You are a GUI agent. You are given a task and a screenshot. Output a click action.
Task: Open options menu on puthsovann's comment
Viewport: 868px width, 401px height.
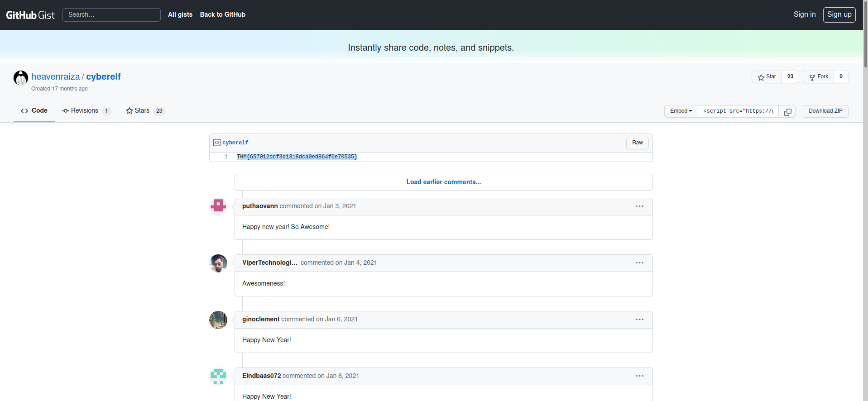coord(639,206)
